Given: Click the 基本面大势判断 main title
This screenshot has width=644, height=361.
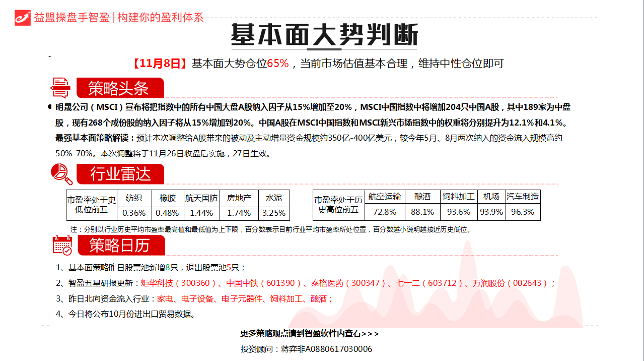Looking at the screenshot, I should tap(324, 35).
